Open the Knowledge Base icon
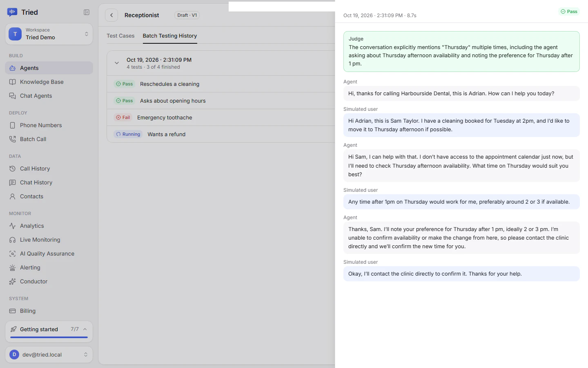This screenshot has height=368, width=588. pyautogui.click(x=13, y=82)
